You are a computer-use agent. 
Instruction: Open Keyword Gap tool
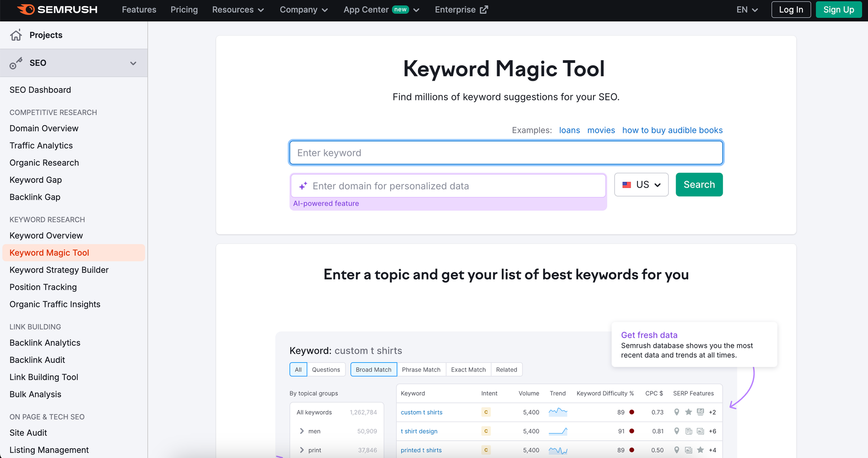36,180
